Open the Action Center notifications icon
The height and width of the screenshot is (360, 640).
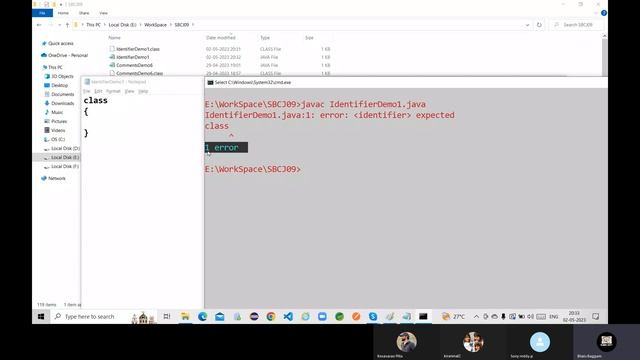[x=596, y=316]
